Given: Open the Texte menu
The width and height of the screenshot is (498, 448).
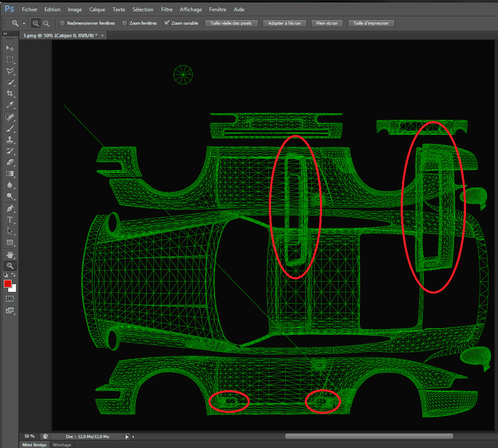Looking at the screenshot, I should coord(119,10).
